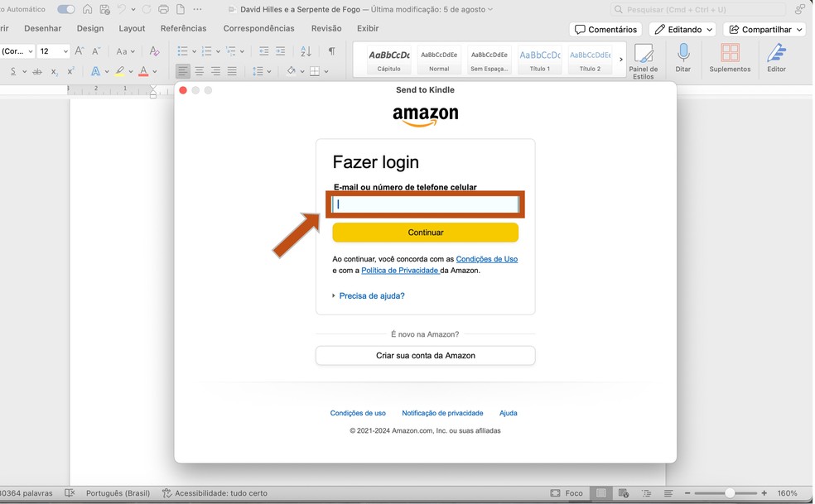Click the yellow Continuar button

click(425, 233)
